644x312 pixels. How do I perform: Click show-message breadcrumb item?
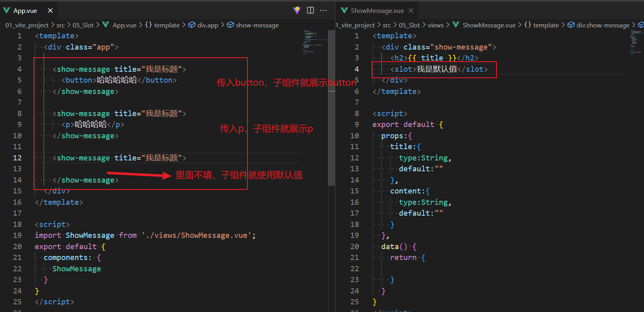click(258, 25)
